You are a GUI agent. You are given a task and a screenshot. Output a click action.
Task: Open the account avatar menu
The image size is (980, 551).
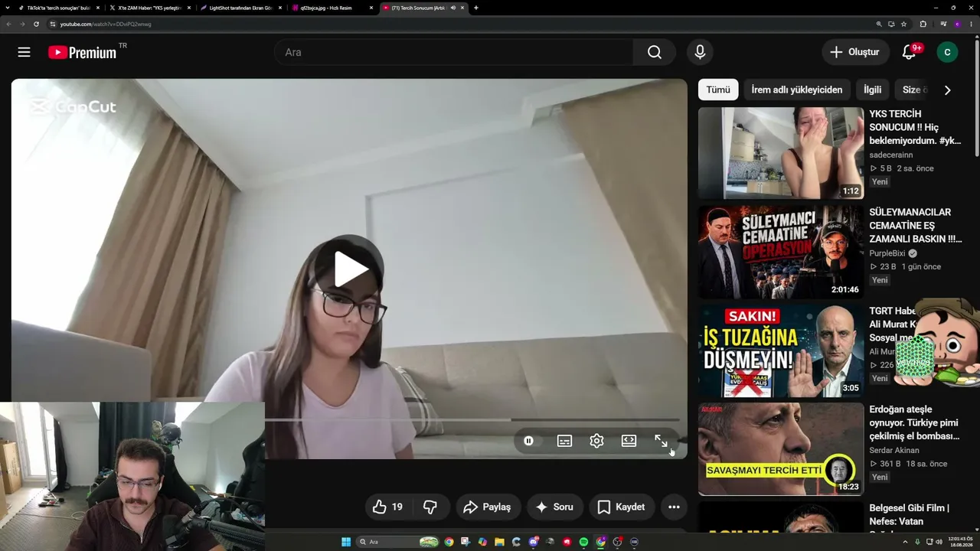click(947, 52)
